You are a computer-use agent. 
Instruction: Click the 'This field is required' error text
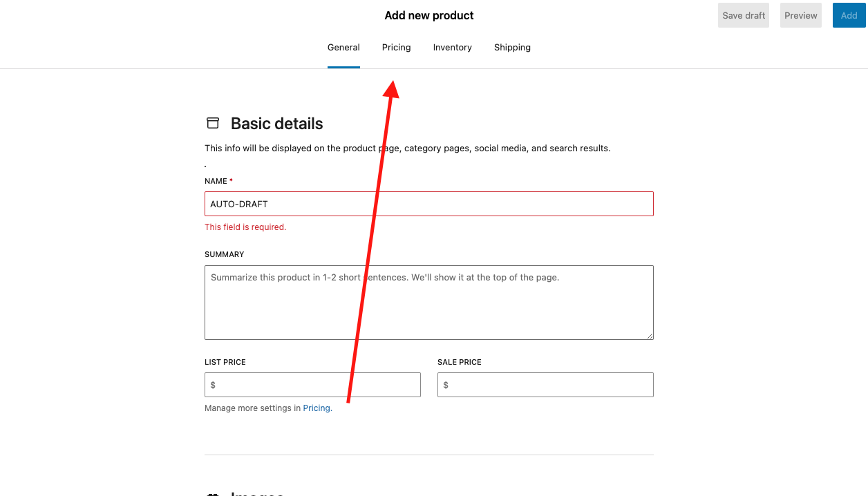245,227
